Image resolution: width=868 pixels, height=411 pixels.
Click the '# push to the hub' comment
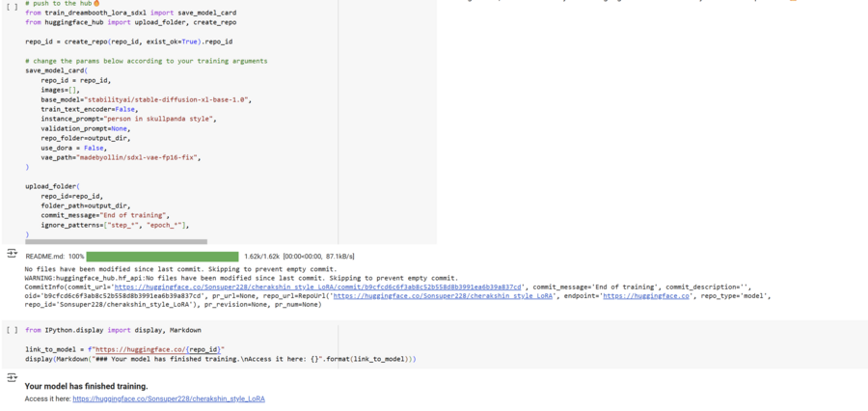(62, 3)
